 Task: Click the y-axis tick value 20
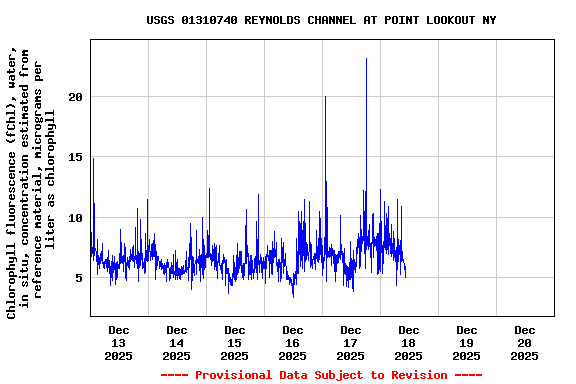(75, 97)
